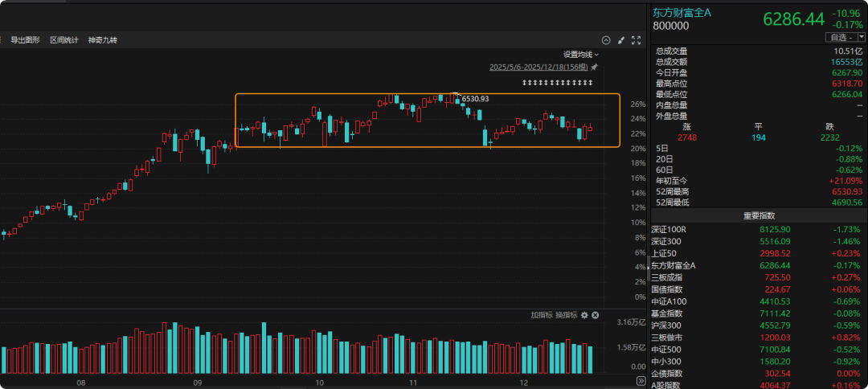
Task: Select 神奇九转 indicator option
Action: pos(103,40)
